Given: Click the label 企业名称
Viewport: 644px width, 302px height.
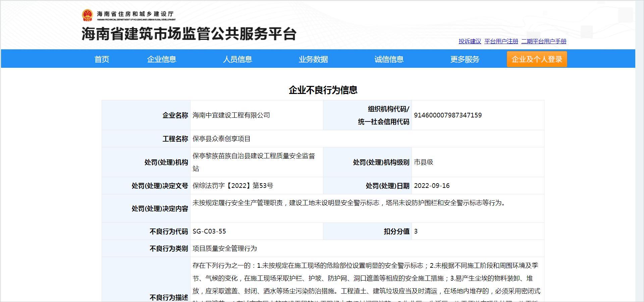Looking at the screenshot, I should click(x=175, y=115).
